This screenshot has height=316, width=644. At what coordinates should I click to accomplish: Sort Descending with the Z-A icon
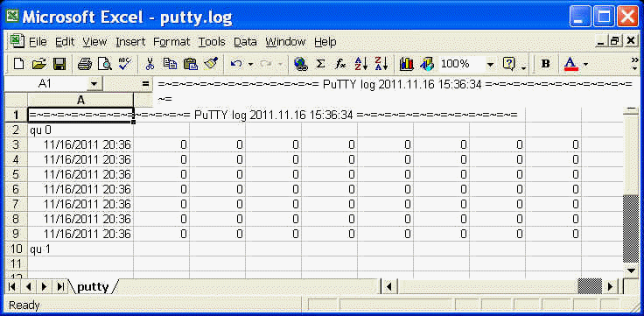point(381,64)
